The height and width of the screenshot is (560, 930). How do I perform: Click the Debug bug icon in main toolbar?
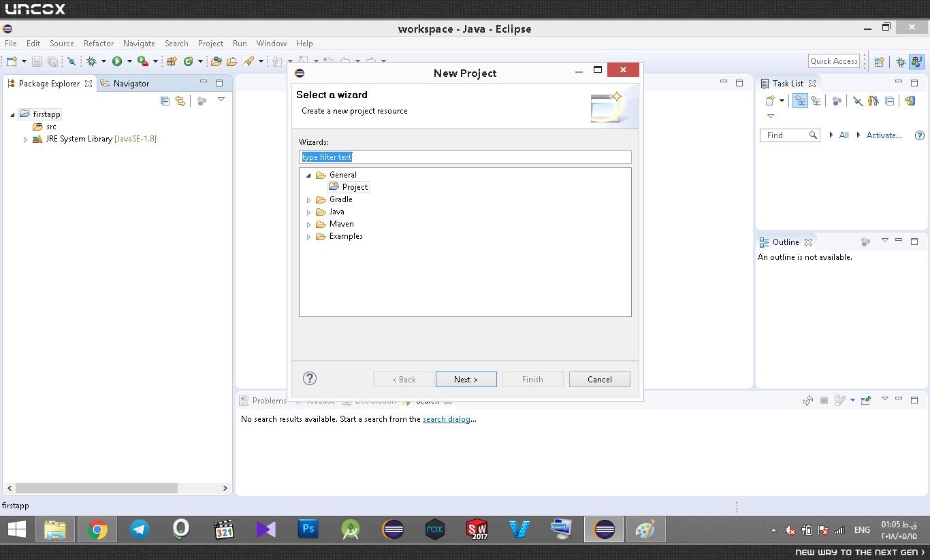pyautogui.click(x=91, y=61)
